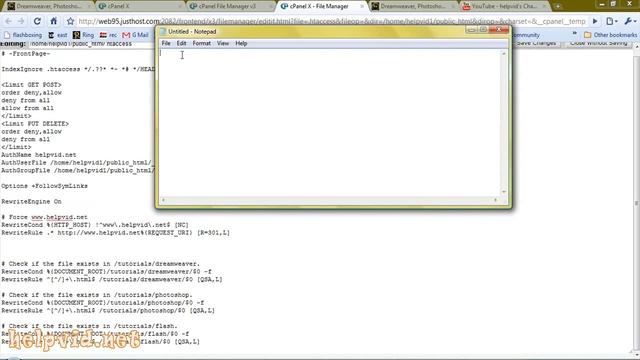Click the '# -FrontPage-' line
Screen dimensions: 640x360
pyautogui.click(x=26, y=54)
